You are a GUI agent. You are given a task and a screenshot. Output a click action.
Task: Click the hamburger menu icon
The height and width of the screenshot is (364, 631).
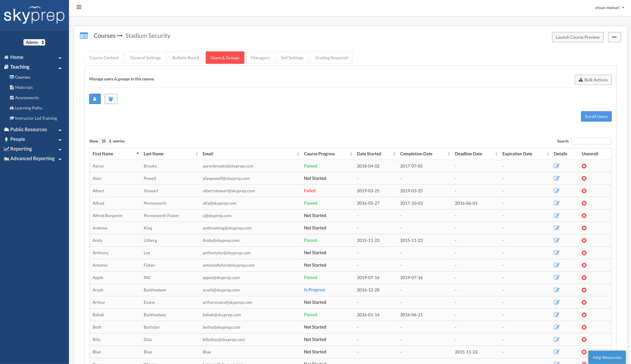point(79,7)
